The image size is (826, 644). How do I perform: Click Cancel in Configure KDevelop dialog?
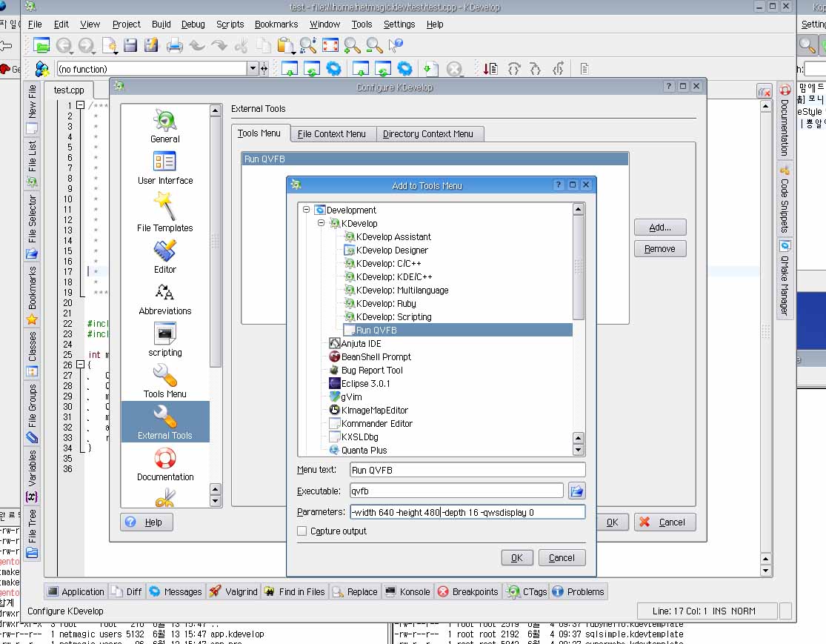coord(665,522)
